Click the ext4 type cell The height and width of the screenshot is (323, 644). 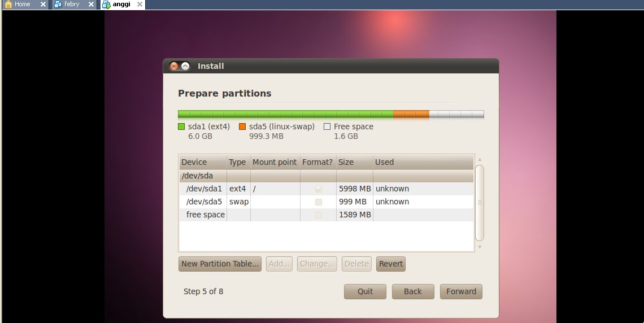(237, 189)
